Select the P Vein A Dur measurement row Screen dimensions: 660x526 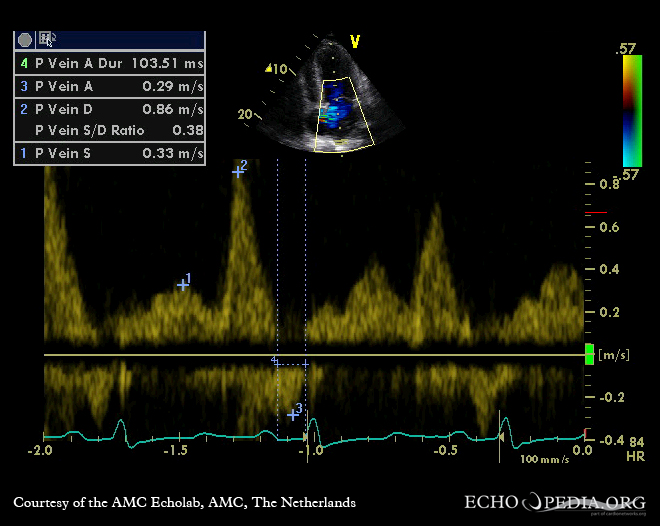pos(109,63)
